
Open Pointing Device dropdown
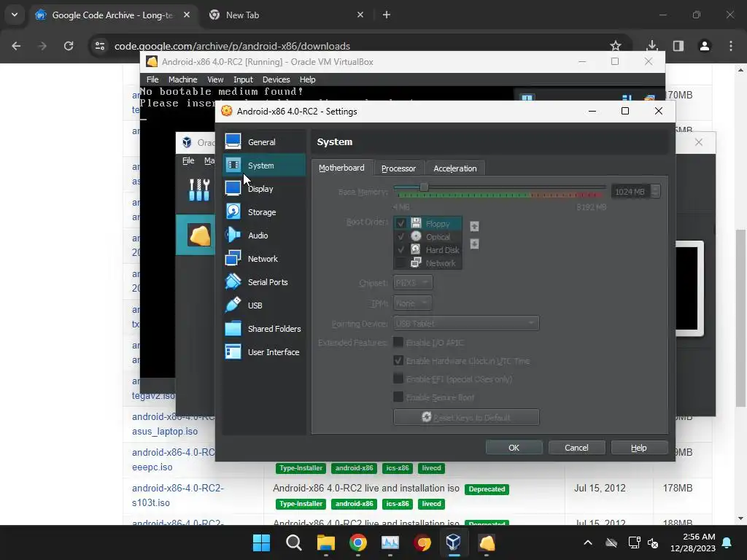[466, 323]
